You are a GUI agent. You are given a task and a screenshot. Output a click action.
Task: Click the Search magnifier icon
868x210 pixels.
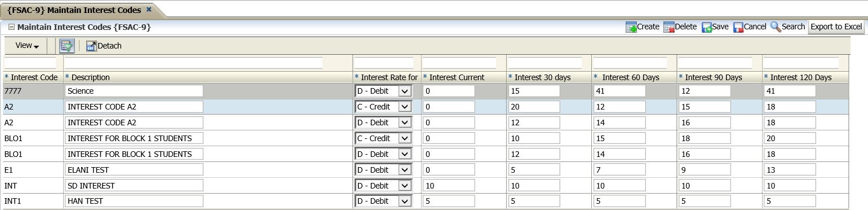point(776,27)
